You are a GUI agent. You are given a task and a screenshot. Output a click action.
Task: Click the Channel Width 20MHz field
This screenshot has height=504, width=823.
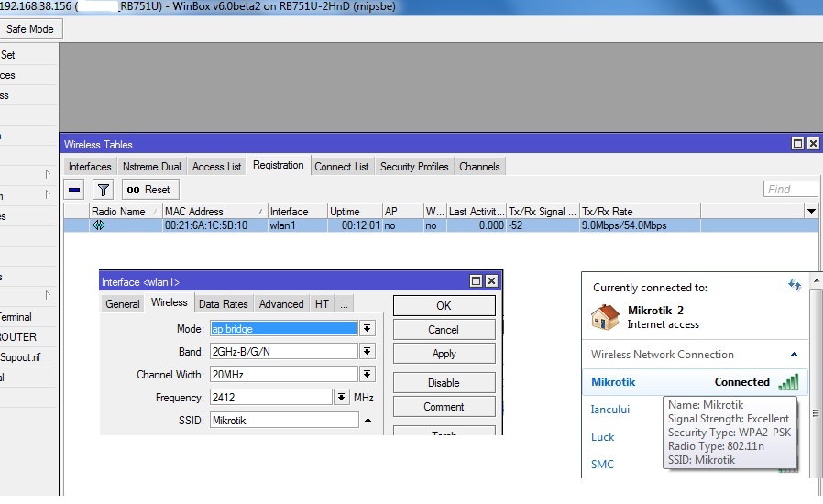click(284, 374)
